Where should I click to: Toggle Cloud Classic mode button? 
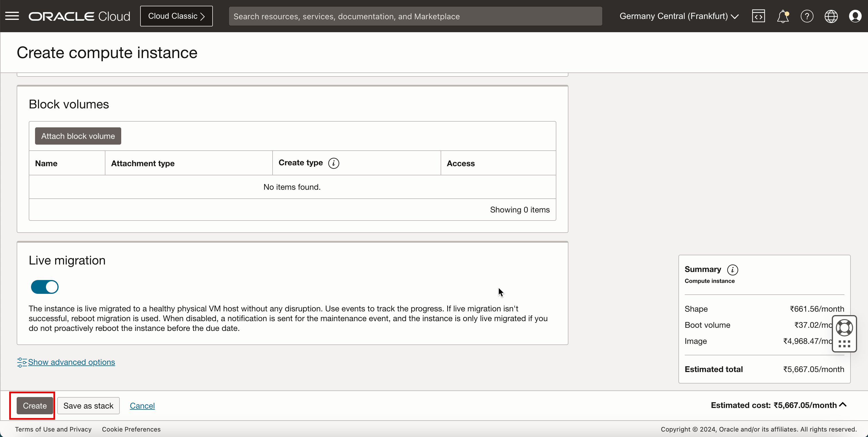pyautogui.click(x=176, y=16)
